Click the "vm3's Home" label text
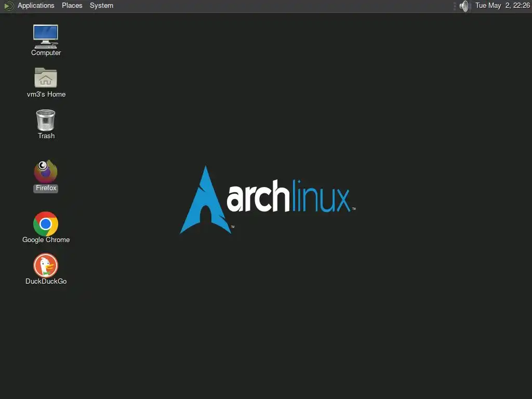Viewport: 532px width, 399px height. [x=46, y=95]
